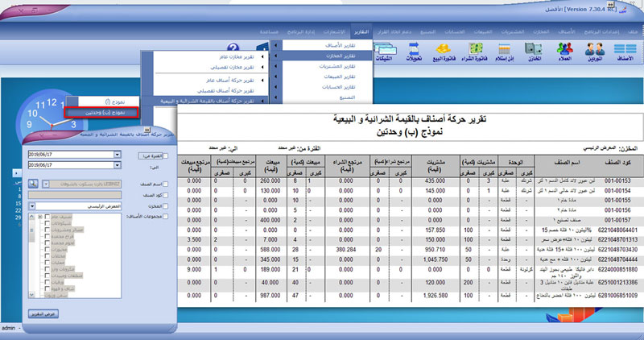Click item code 001-00153 in report
Viewport: 644px width, 340px height.
617,181
